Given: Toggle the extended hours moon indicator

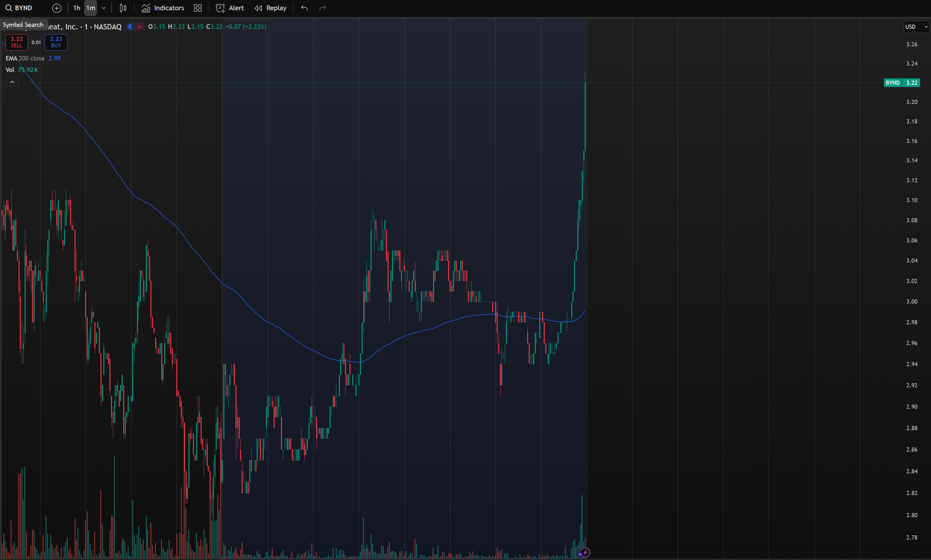Looking at the screenshot, I should point(130,27).
